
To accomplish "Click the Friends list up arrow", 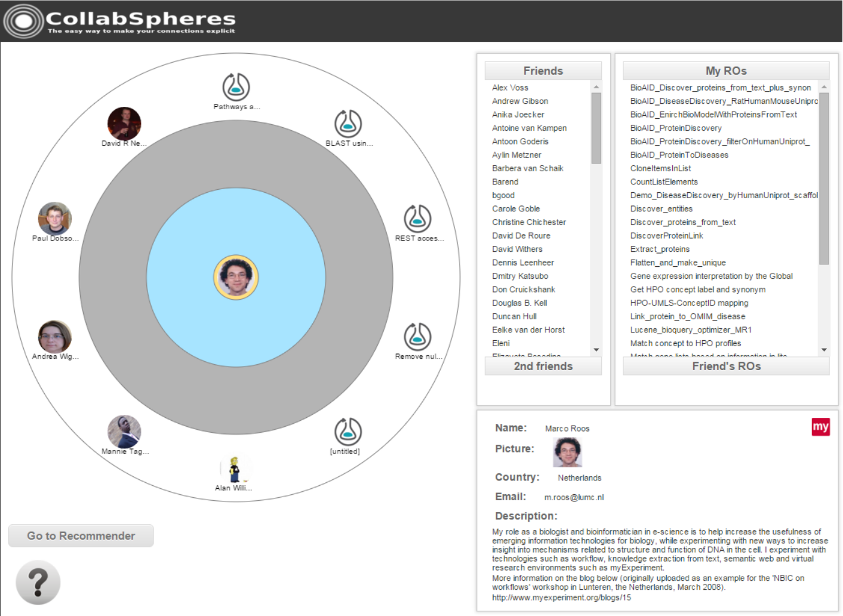I will pyautogui.click(x=596, y=87).
